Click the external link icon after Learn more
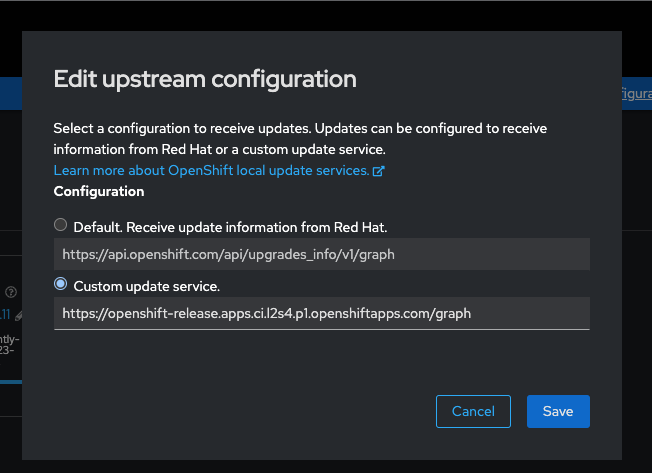 tap(378, 171)
